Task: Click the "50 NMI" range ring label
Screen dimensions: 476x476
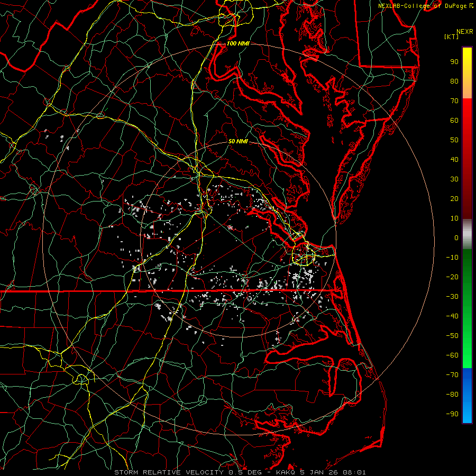Action: [238, 141]
